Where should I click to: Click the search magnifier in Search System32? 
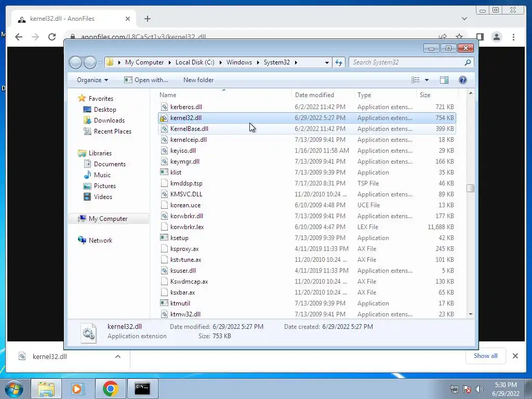click(468, 62)
